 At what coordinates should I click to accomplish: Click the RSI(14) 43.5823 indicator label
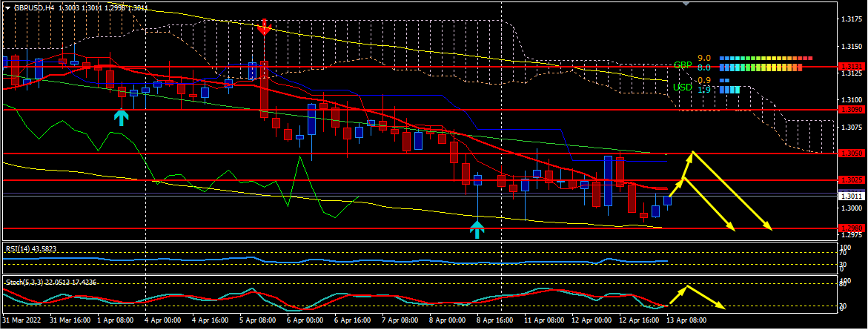(31, 249)
